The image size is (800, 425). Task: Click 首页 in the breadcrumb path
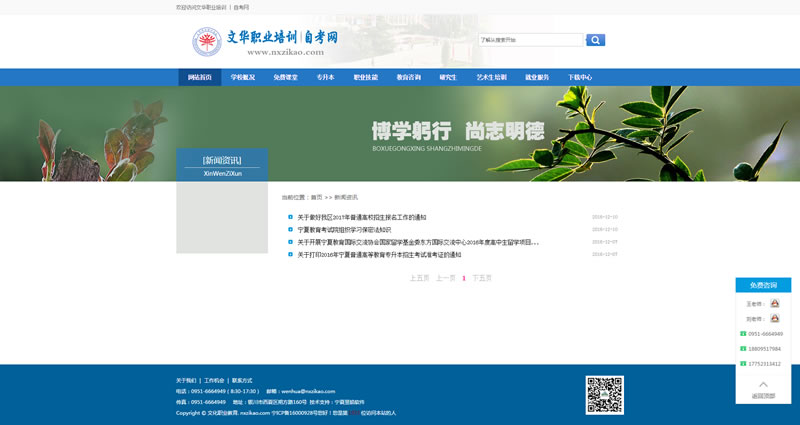pos(316,197)
